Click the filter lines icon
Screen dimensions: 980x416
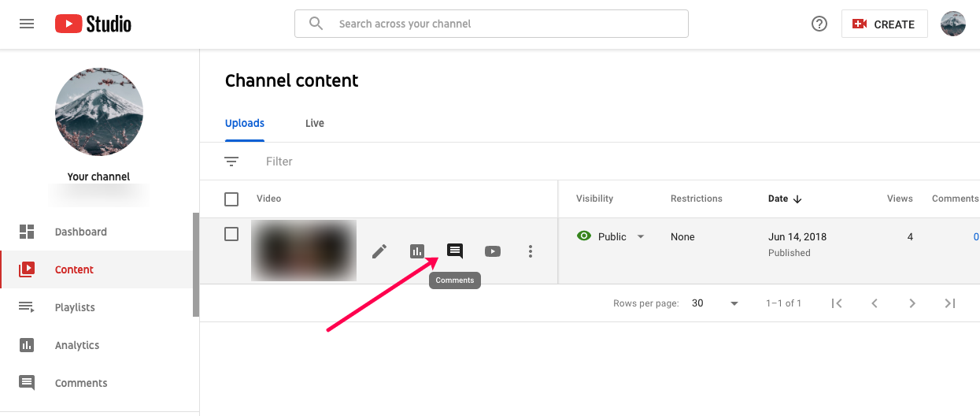[231, 162]
